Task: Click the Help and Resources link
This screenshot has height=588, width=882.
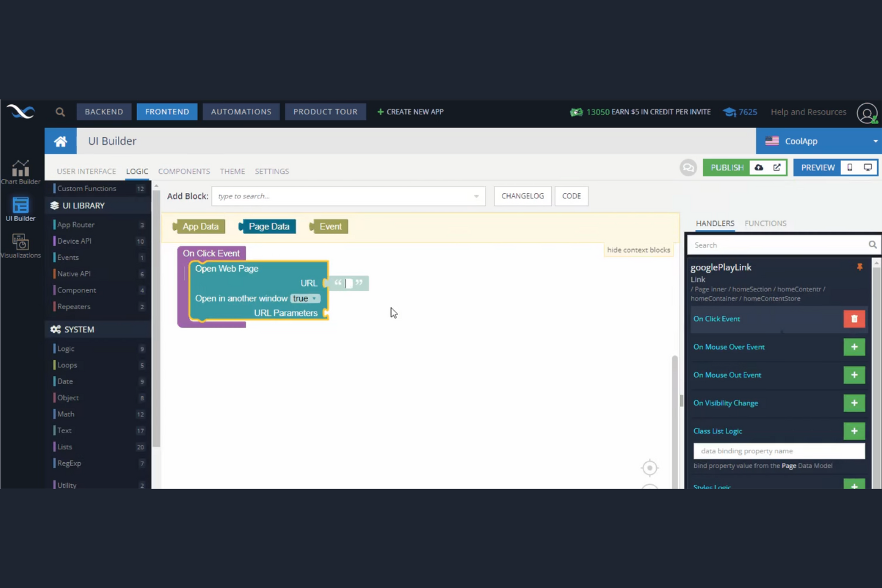Action: 808,111
